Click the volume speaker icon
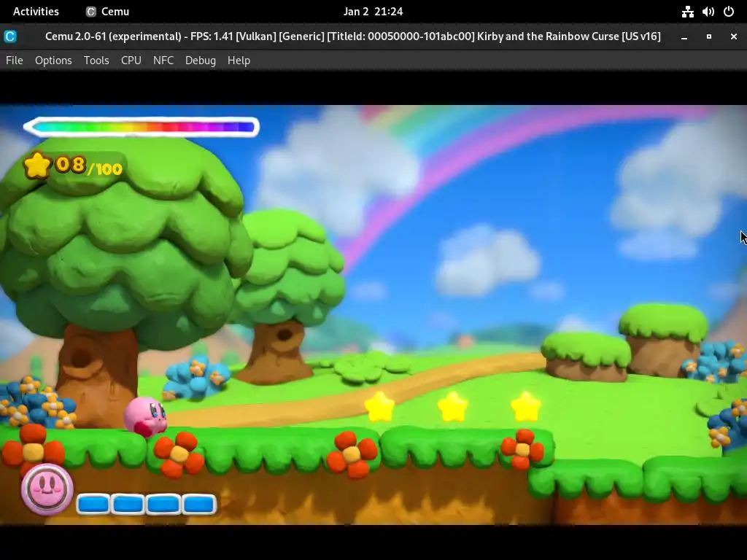The image size is (747, 560). (708, 12)
